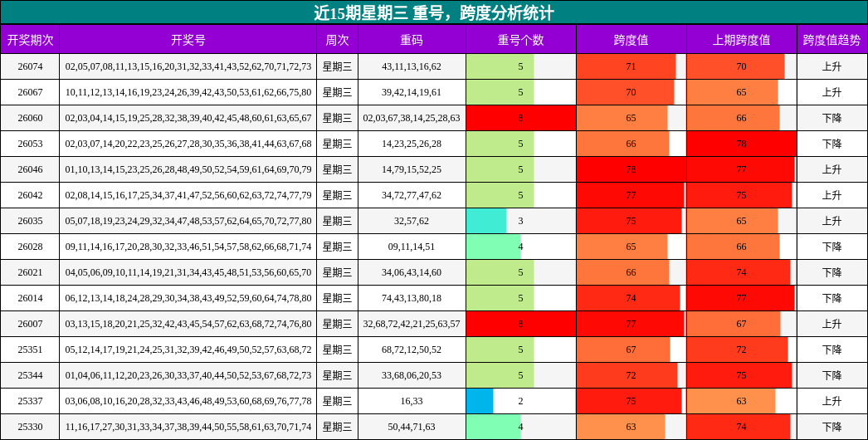Click the 上升 trend in row 26074
This screenshot has height=440, width=868.
coord(832,66)
